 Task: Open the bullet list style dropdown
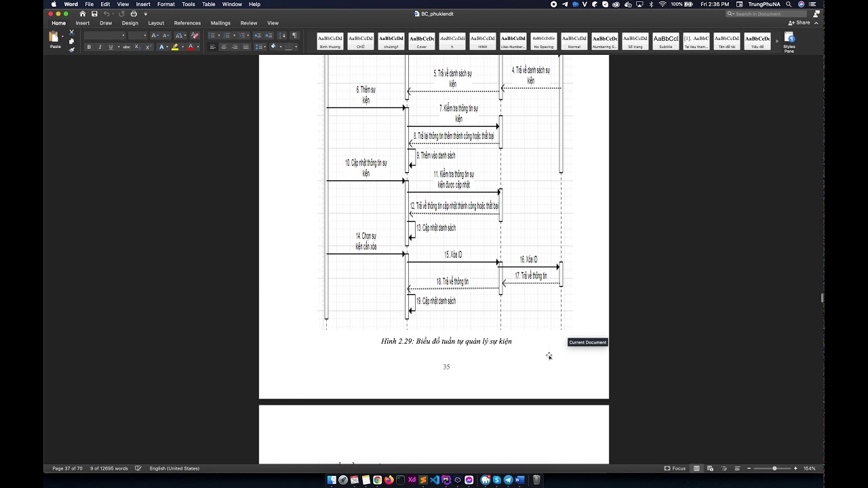coord(219,35)
